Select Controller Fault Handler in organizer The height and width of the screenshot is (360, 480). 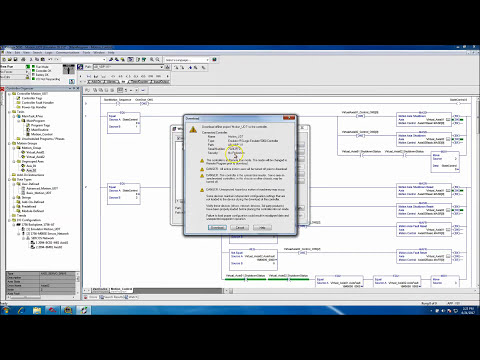tap(37, 103)
